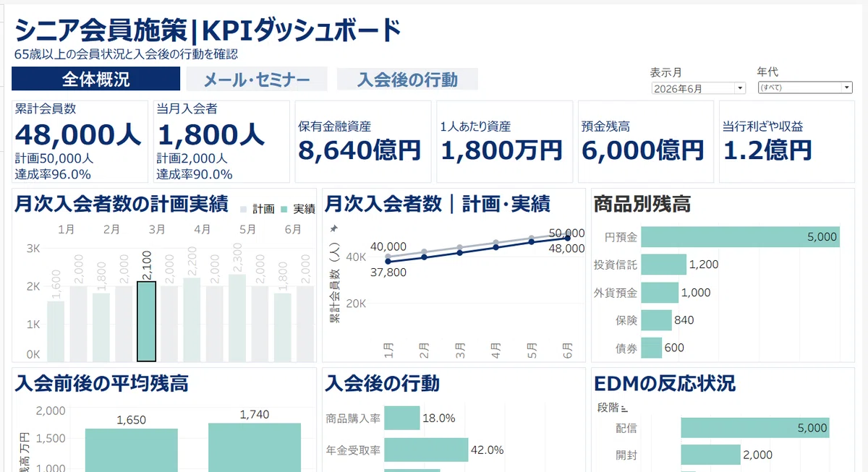
Task: Click the pin icon above the line chart axis
Action: point(333,228)
